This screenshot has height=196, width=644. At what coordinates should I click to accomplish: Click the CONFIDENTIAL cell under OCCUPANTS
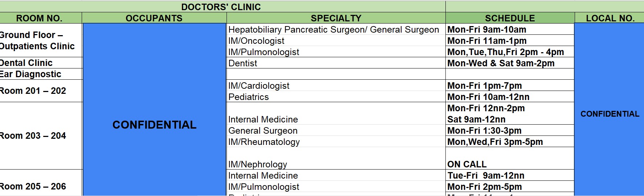tap(154, 125)
